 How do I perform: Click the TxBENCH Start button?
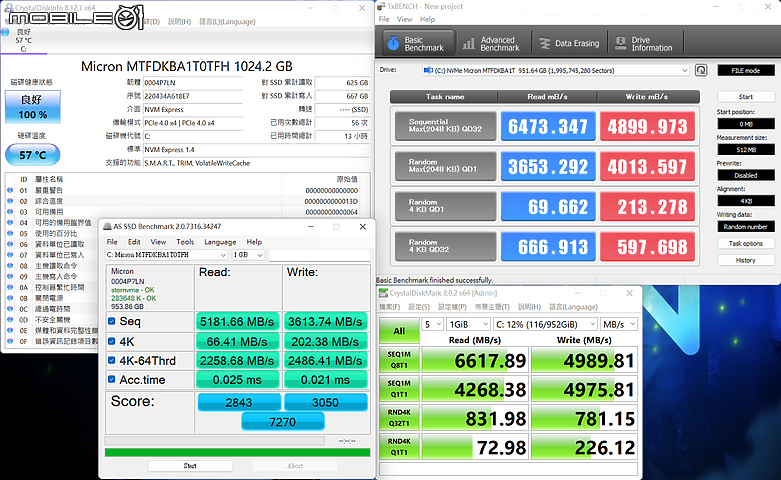[746, 97]
